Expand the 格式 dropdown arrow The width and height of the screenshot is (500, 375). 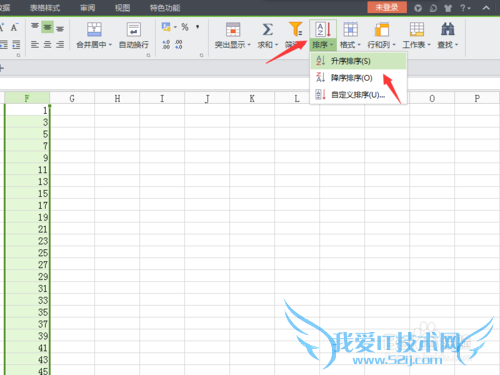[359, 45]
